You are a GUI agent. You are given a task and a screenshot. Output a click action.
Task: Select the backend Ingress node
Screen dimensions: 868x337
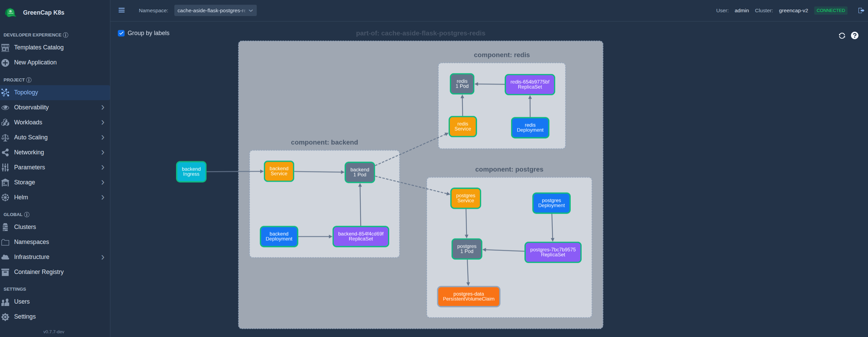(x=191, y=172)
